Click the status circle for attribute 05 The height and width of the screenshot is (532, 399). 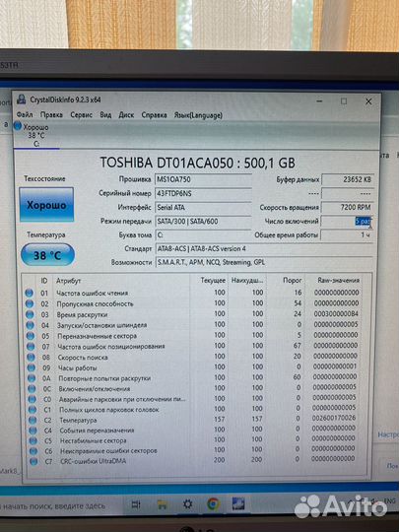(31, 336)
